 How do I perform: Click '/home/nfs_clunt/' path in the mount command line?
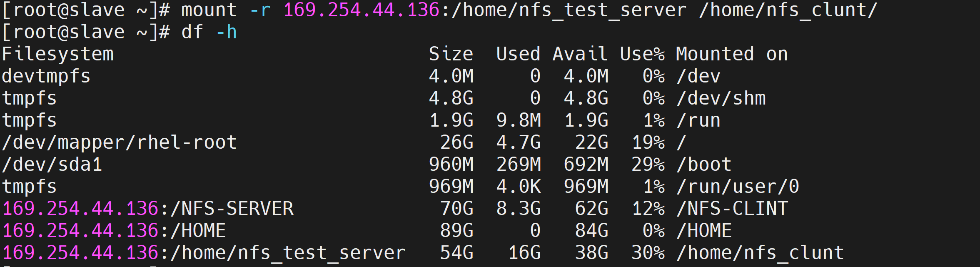tap(788, 10)
